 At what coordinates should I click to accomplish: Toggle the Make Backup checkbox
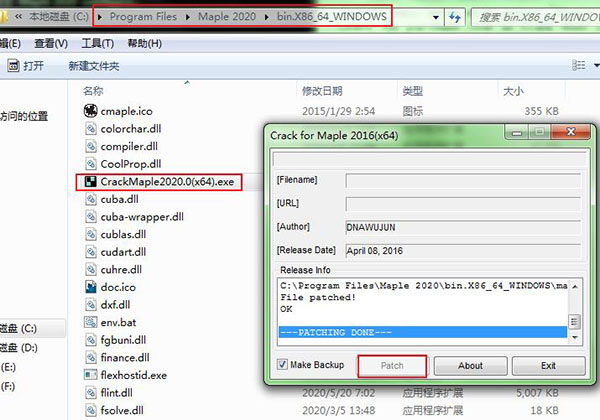pyautogui.click(x=282, y=364)
